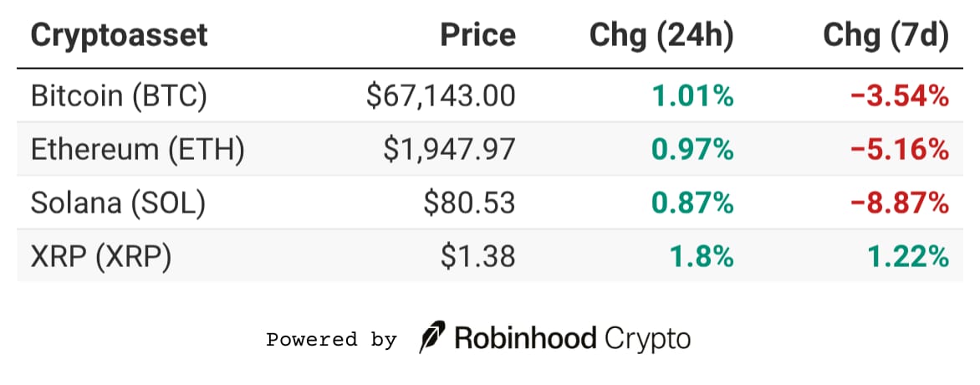
Task: Click XRP's $1.38 price value
Action: point(479,257)
